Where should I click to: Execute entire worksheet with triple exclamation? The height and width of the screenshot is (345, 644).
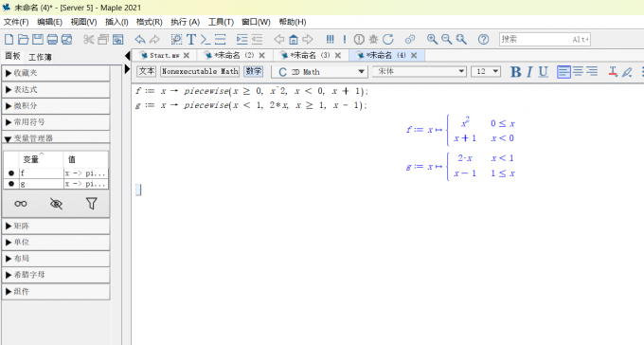[330, 39]
